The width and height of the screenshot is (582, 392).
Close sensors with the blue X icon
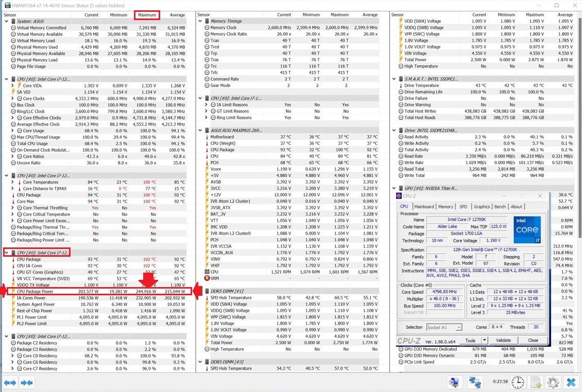571,382
